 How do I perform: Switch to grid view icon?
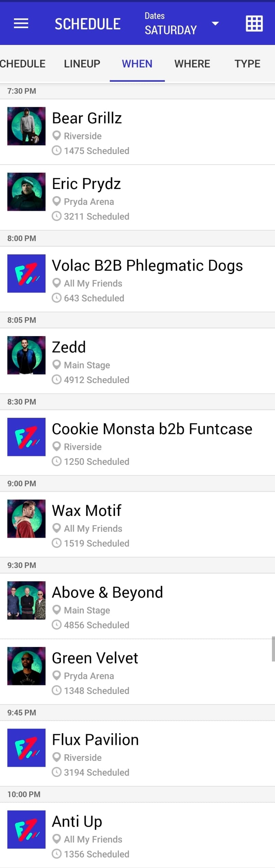[254, 23]
